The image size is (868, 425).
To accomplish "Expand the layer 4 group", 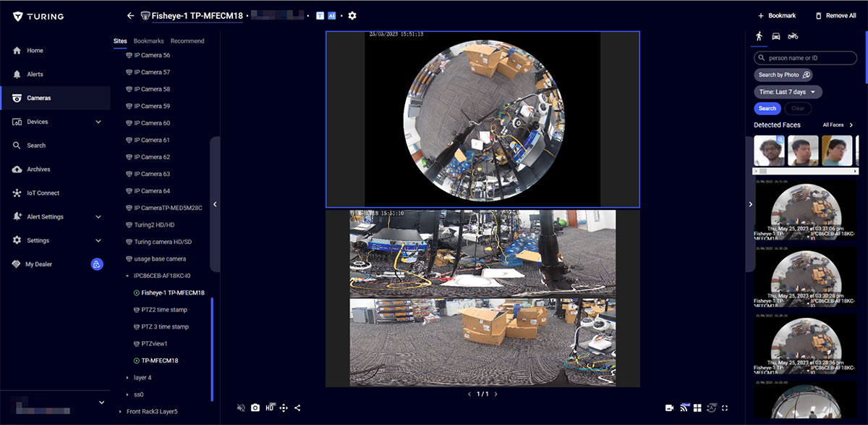I will [x=127, y=378].
